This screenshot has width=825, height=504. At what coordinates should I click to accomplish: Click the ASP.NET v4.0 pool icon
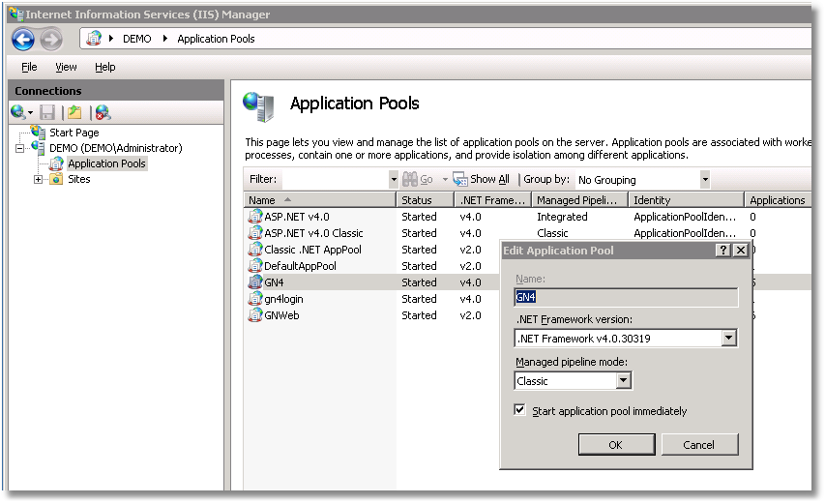pos(255,217)
